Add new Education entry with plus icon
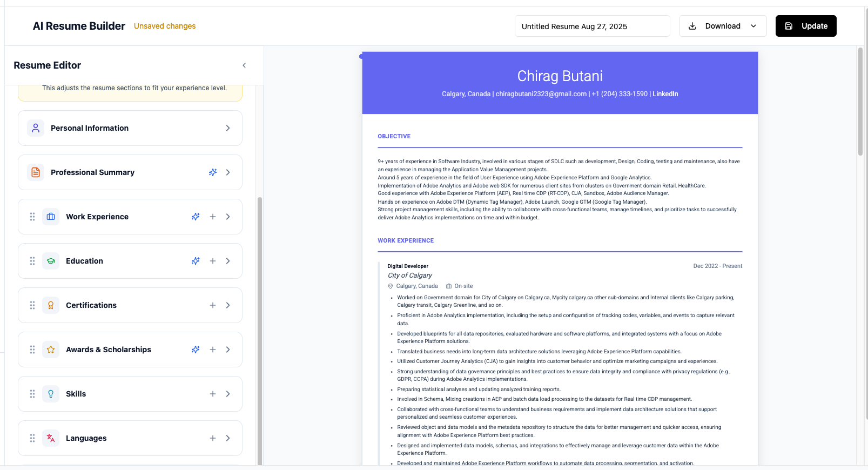Viewport: 868px width, 470px height. [213, 261]
